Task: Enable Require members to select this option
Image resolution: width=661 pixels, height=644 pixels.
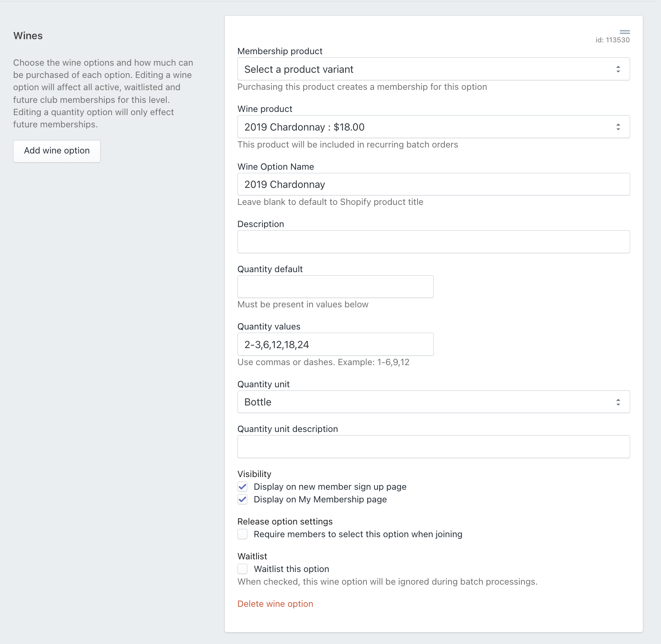Action: coord(243,534)
